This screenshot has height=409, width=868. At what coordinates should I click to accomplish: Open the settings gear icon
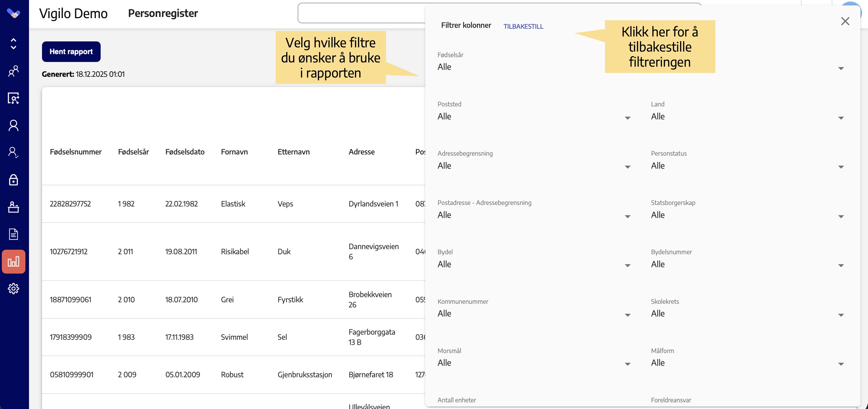[14, 289]
